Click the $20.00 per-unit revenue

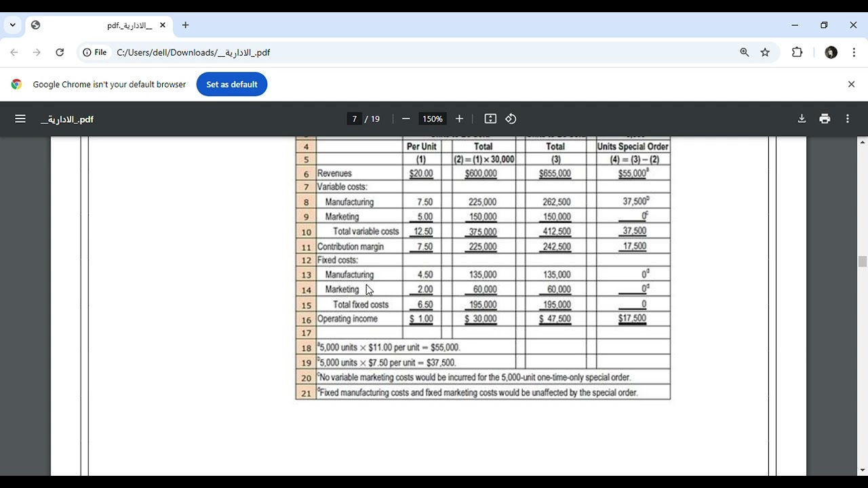421,174
